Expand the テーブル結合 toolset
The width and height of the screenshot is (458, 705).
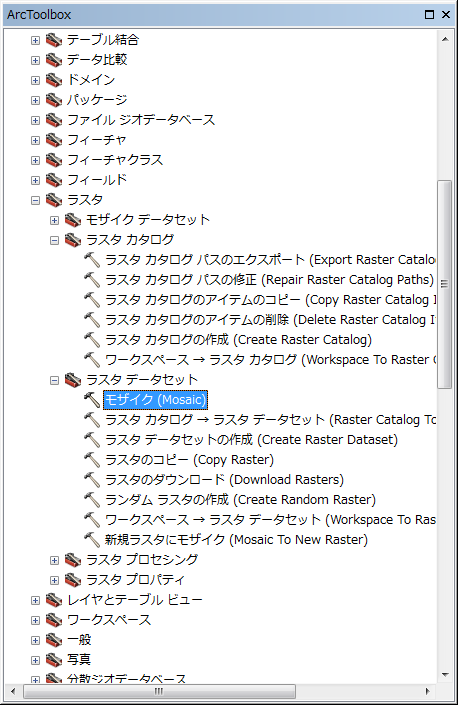(x=35, y=40)
